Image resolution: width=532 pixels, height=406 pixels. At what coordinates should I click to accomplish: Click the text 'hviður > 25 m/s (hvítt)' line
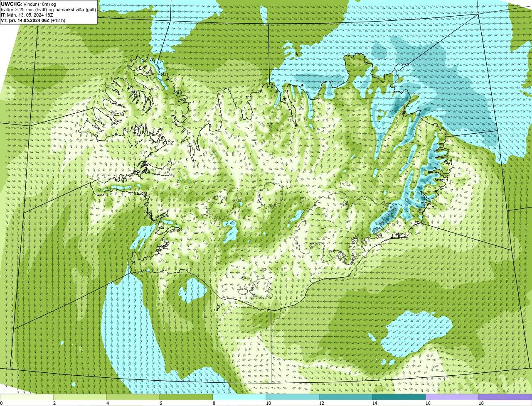49,10
